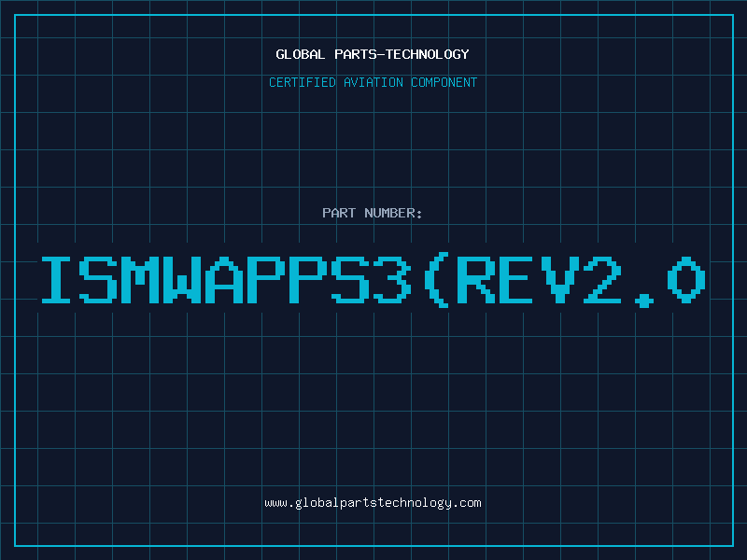Click the PART NUMBER: label
The height and width of the screenshot is (560, 747).
[372, 213]
